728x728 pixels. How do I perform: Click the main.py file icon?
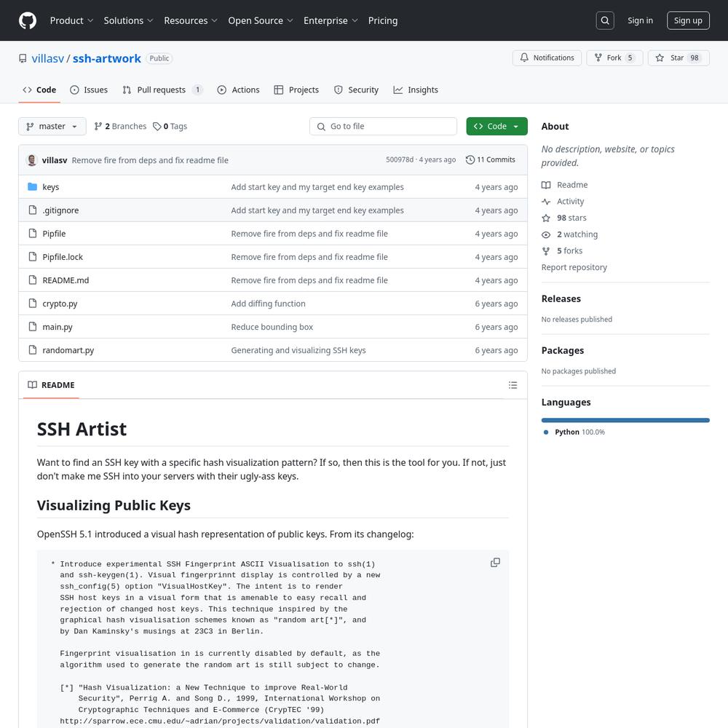[32, 326]
